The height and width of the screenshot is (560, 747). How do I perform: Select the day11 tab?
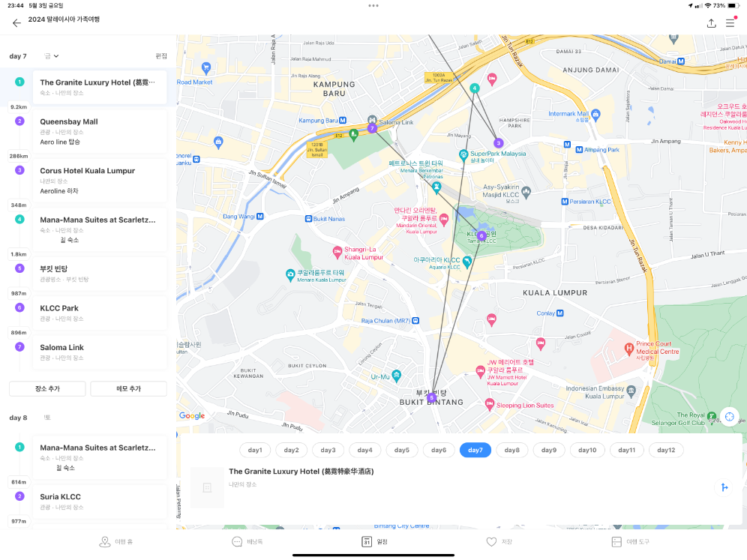pyautogui.click(x=626, y=450)
